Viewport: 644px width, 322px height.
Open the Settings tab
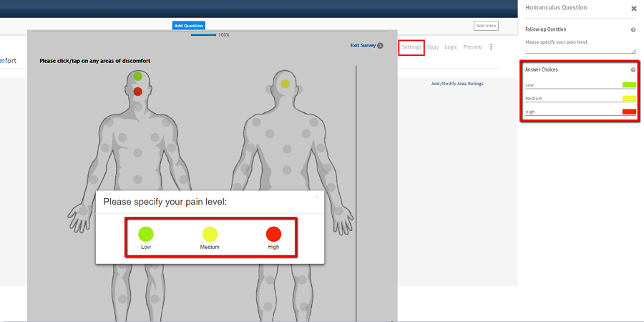point(411,47)
